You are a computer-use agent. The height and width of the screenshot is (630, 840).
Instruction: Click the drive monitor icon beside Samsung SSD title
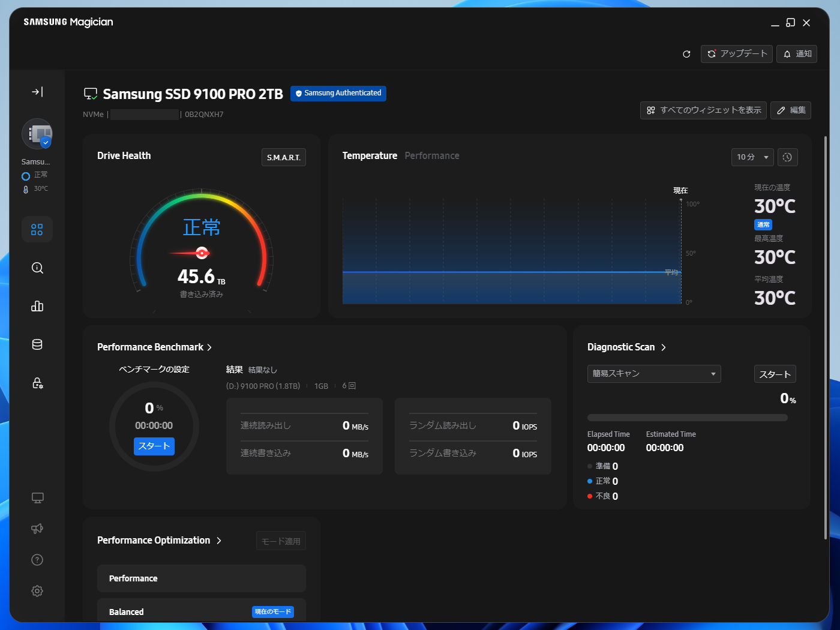tap(91, 94)
